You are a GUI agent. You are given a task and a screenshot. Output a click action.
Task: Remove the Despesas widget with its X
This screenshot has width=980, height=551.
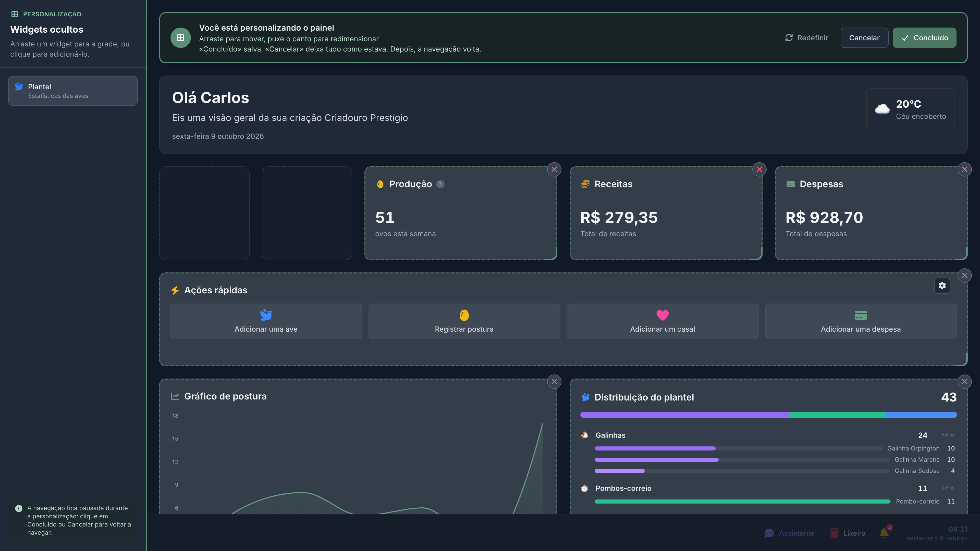964,169
